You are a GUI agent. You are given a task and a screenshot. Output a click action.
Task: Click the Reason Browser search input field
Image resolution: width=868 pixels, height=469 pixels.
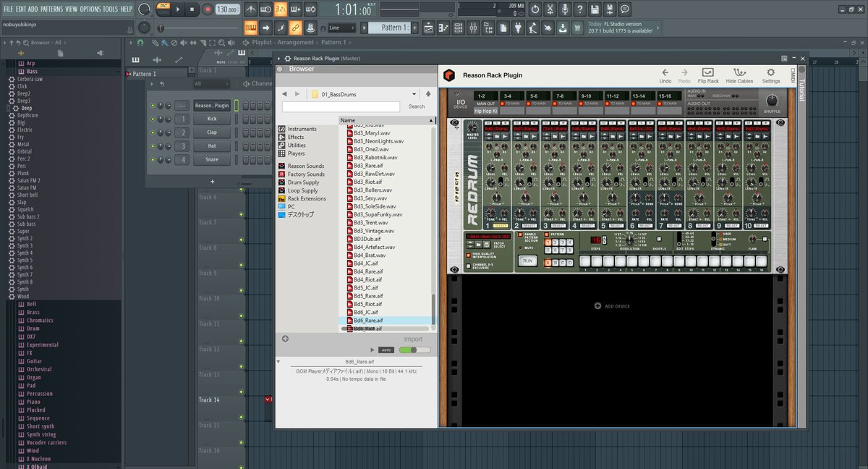(x=341, y=106)
